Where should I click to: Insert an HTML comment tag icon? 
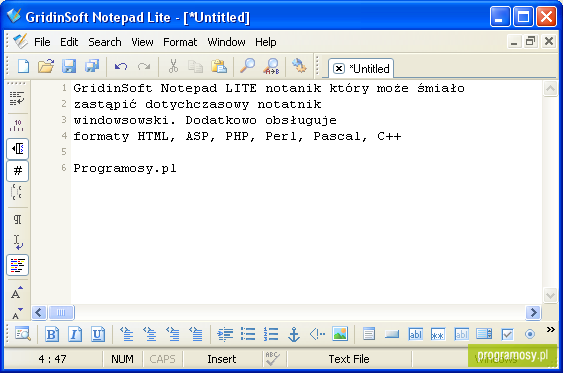(x=317, y=334)
